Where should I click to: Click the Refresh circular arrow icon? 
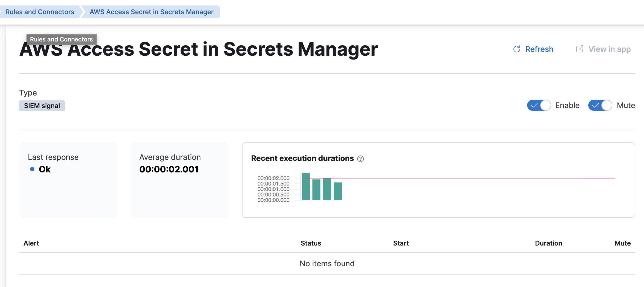[x=517, y=49]
